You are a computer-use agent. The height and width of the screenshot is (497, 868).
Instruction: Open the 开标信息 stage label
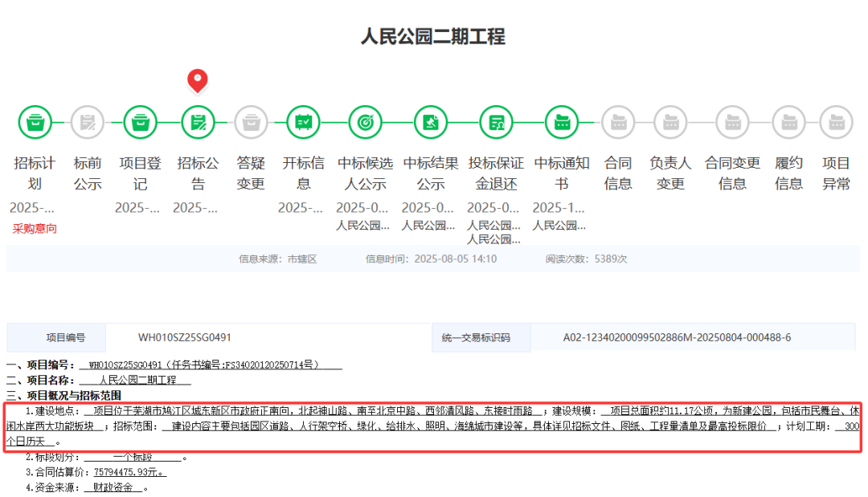coord(303,173)
